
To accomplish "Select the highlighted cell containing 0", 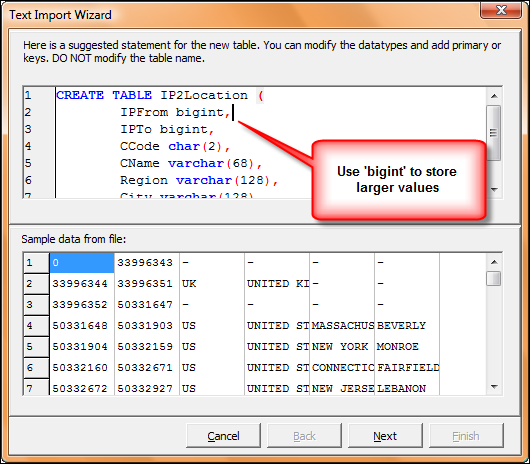I will 82,263.
